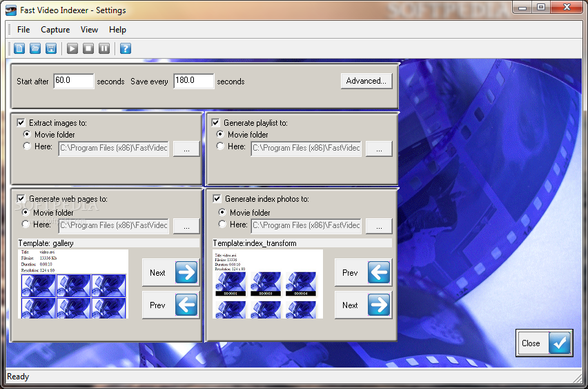The height and width of the screenshot is (389, 588).
Task: Click the Template: gallery label
Action: (46, 243)
